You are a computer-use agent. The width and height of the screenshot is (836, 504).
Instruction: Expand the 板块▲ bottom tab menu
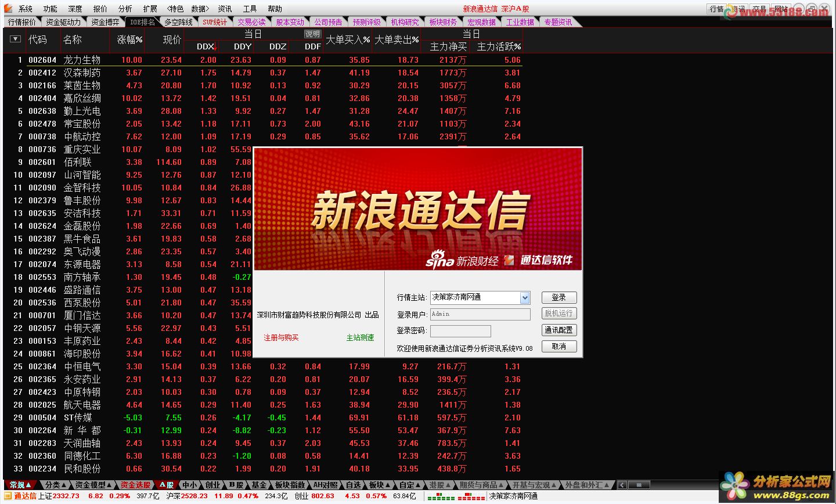point(380,485)
